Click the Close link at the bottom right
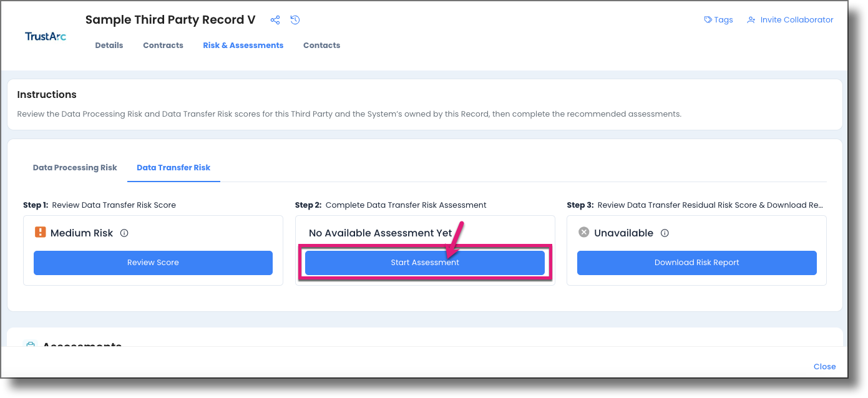 (824, 366)
